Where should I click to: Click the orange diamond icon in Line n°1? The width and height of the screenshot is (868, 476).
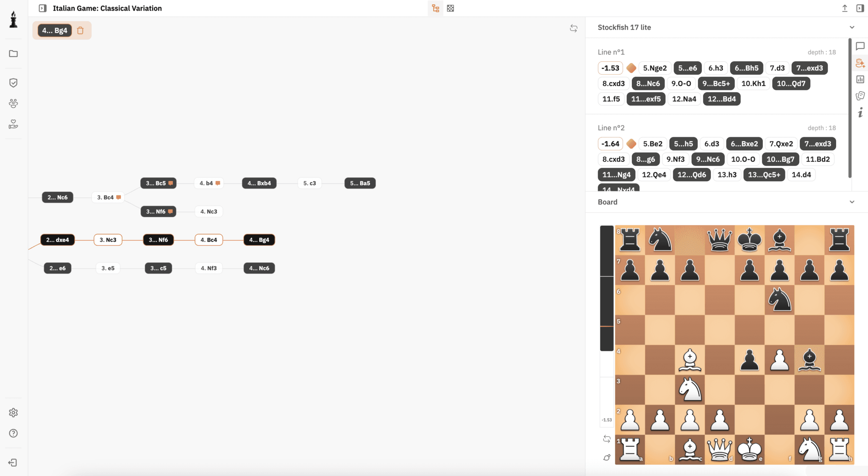(x=631, y=68)
